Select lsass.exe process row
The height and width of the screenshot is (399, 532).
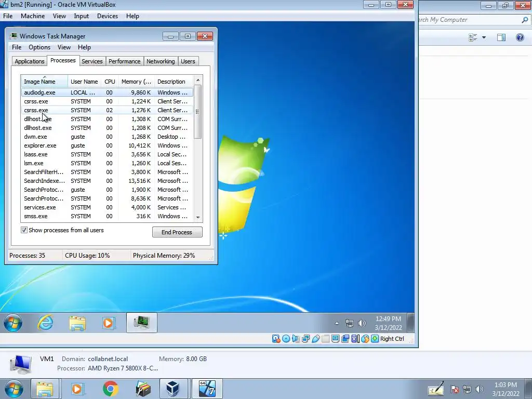pos(107,154)
